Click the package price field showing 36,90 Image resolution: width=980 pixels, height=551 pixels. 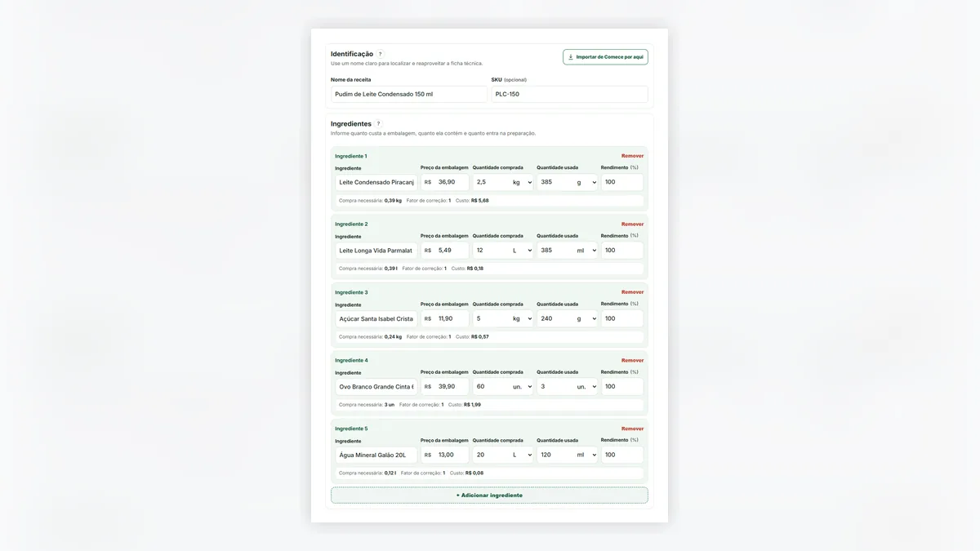pos(445,182)
